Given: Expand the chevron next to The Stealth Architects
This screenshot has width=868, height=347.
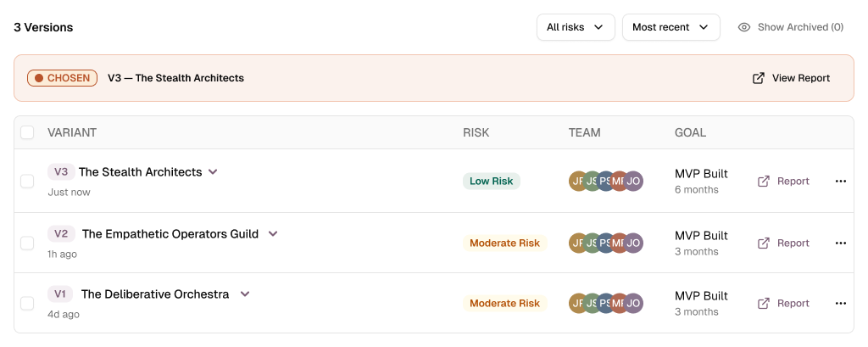Looking at the screenshot, I should click(213, 172).
